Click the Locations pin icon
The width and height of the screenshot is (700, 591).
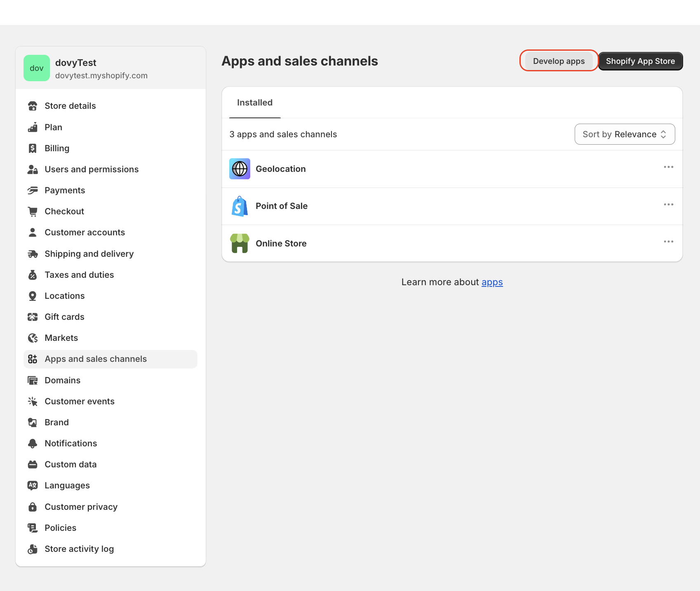[33, 296]
